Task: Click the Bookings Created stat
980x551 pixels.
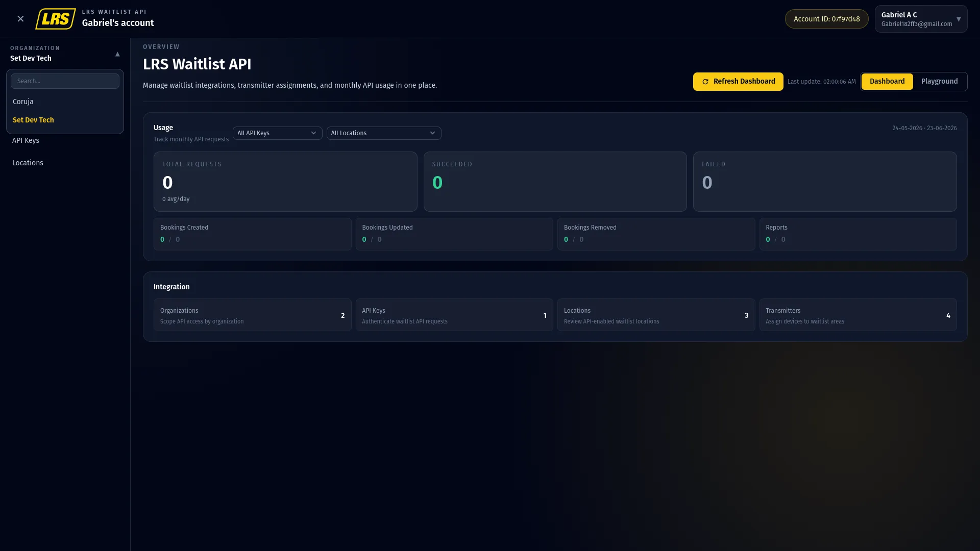Action: point(252,234)
